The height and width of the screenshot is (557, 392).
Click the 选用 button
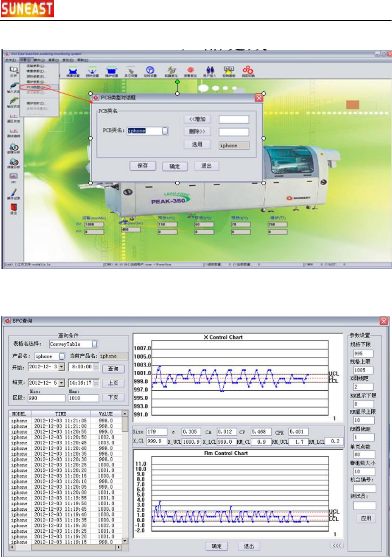[197, 144]
